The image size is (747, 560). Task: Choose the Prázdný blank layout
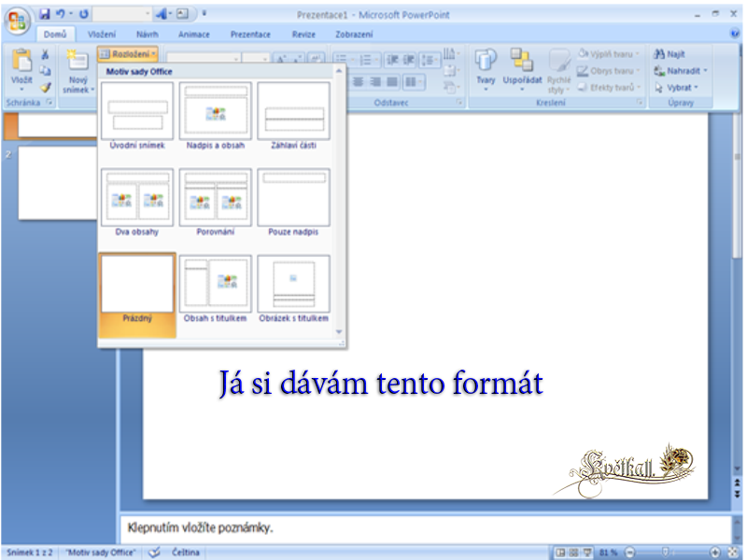[x=137, y=295]
